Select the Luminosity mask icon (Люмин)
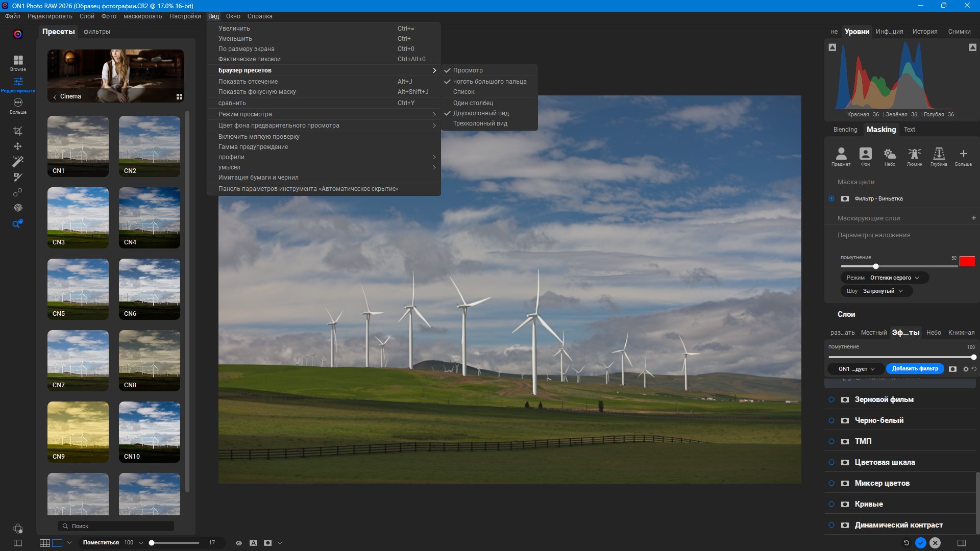Image resolution: width=980 pixels, height=551 pixels. (x=914, y=156)
